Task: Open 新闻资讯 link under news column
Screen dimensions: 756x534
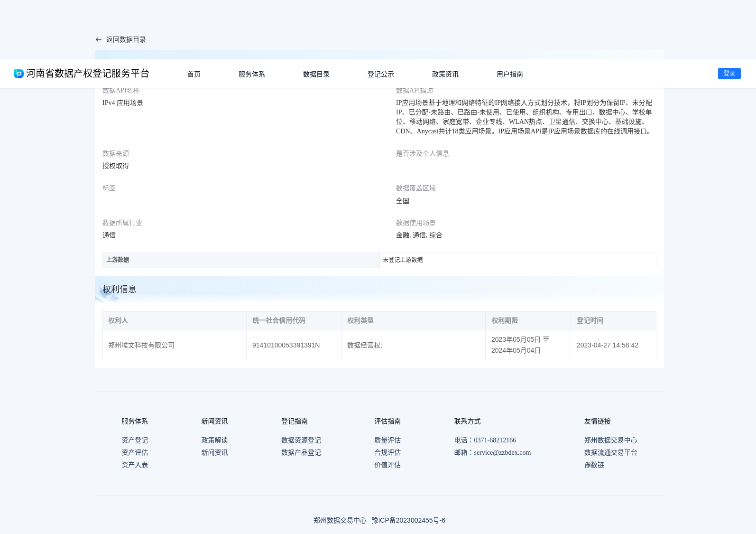Action: tap(214, 453)
